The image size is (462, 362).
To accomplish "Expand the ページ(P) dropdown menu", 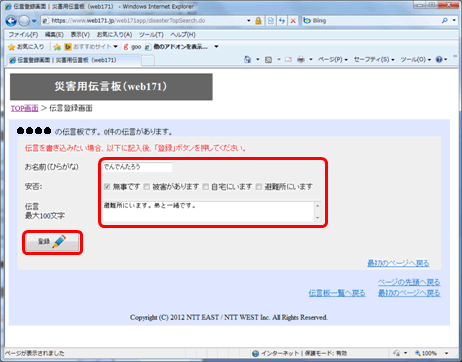I will [x=333, y=60].
